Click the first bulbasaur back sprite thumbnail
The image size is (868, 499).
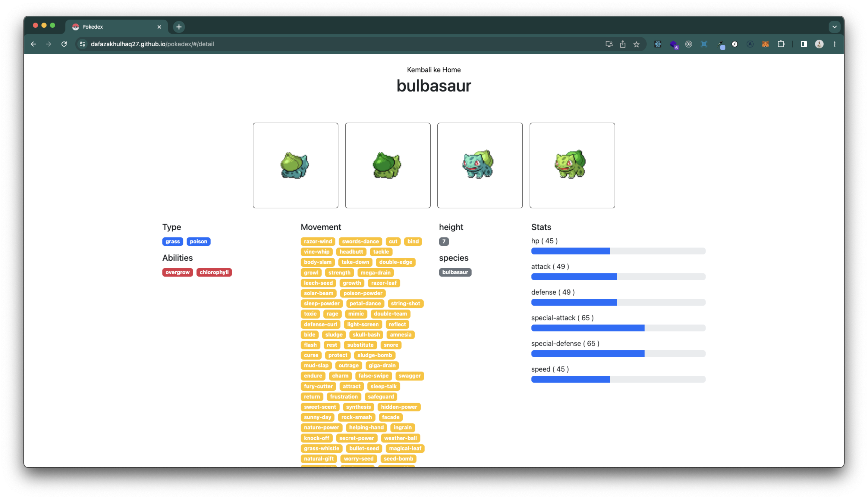295,165
